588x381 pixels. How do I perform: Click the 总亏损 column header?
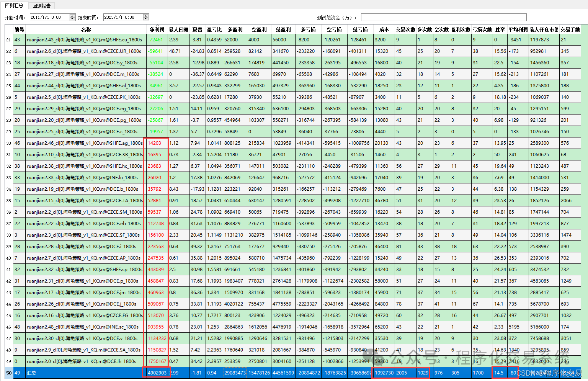tap(360, 29)
